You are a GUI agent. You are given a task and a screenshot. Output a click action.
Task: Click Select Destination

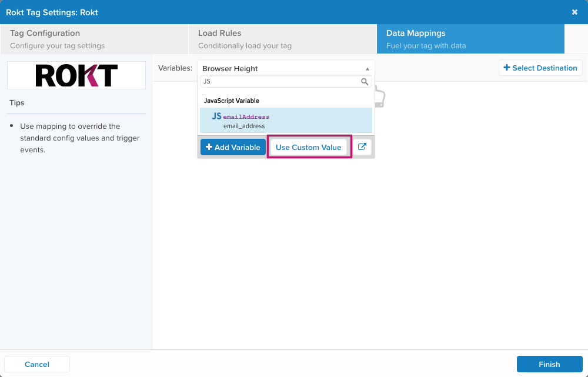(x=540, y=68)
